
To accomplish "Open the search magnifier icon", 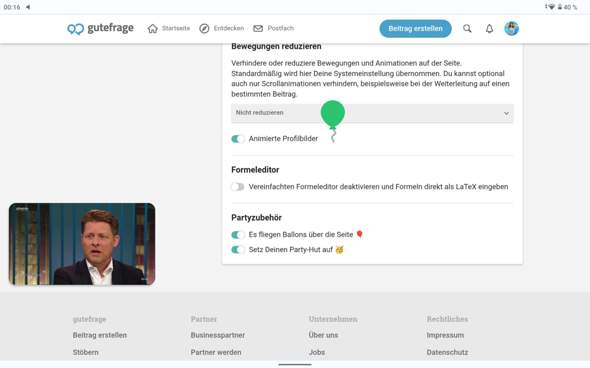I will 467,28.
